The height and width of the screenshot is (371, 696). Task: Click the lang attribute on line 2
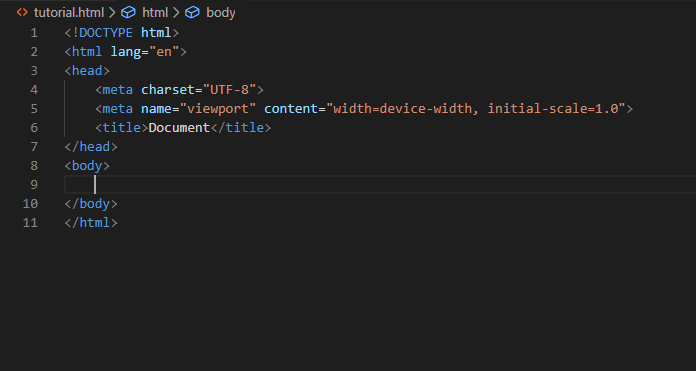[x=126, y=52]
